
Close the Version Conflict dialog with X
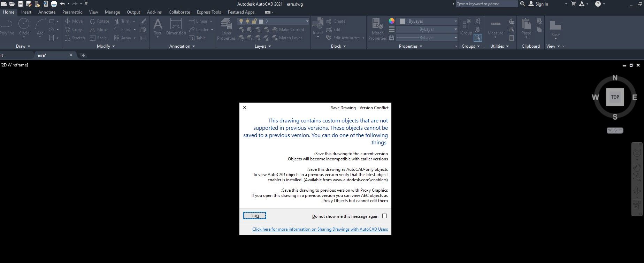(245, 107)
